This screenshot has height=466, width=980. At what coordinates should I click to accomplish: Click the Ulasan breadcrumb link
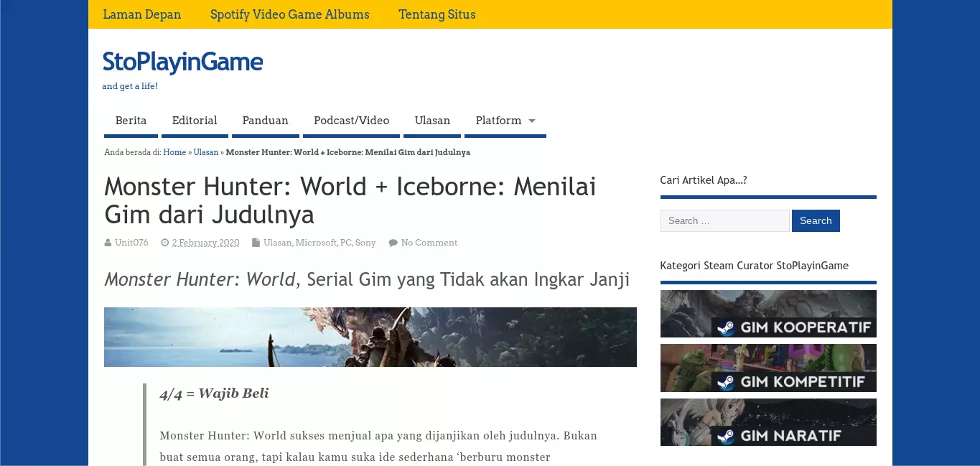coord(206,152)
